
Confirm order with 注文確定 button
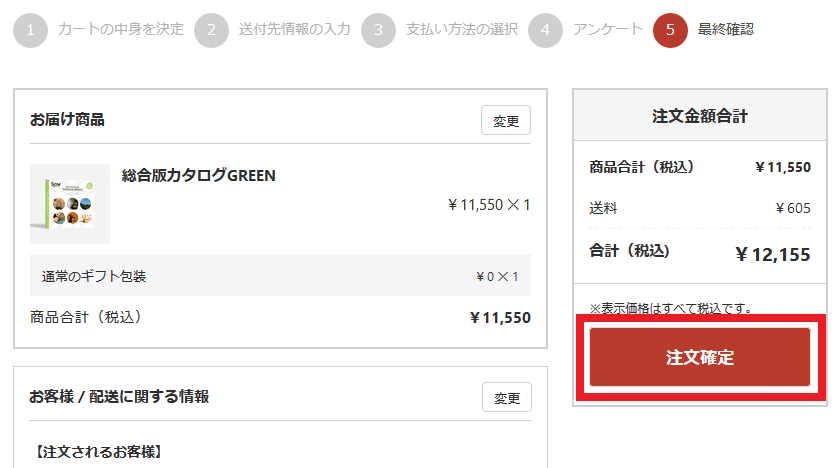[700, 357]
